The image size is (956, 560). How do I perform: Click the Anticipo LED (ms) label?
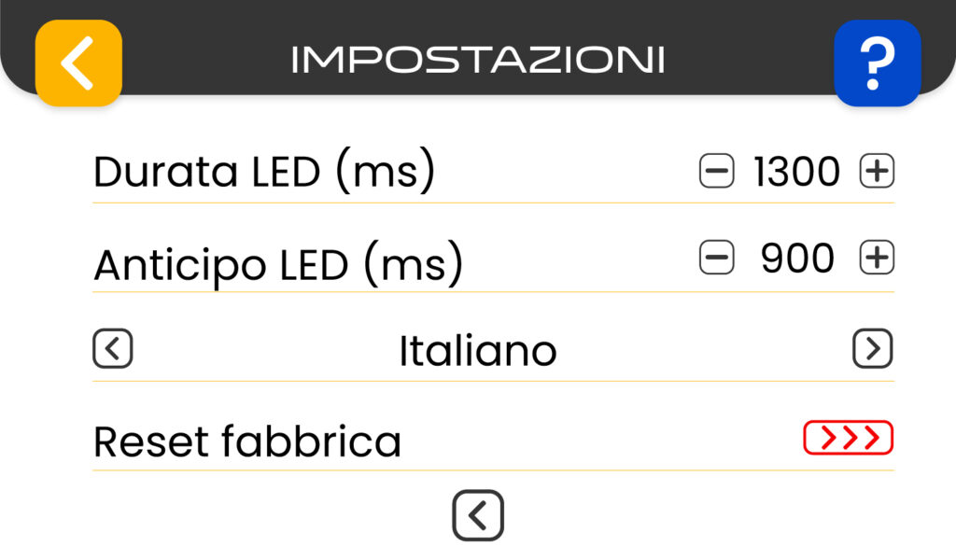click(278, 265)
